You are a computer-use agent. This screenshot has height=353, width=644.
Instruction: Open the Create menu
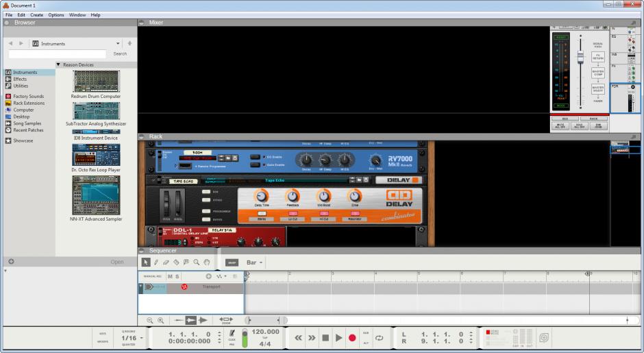(x=36, y=15)
